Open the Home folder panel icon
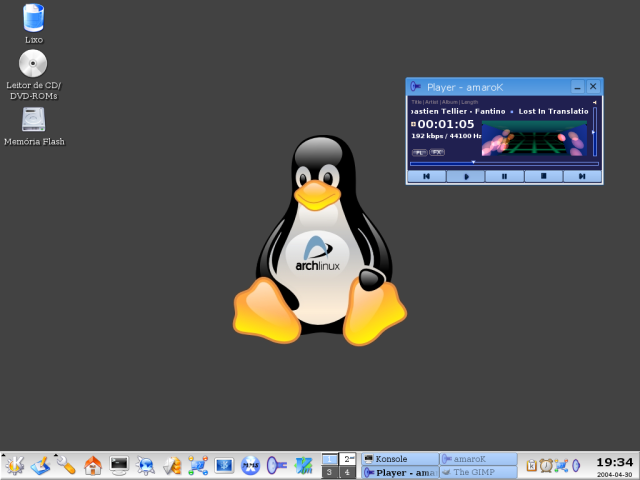 pos(93,465)
